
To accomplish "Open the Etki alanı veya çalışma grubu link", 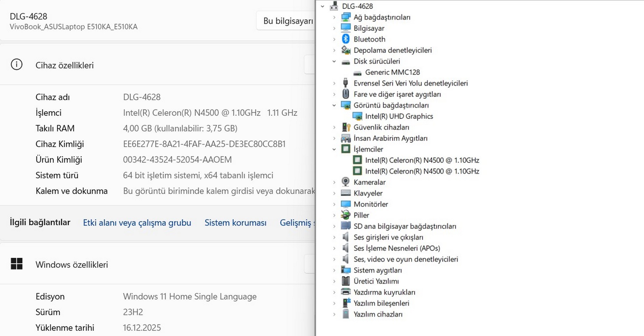I will [x=137, y=223].
